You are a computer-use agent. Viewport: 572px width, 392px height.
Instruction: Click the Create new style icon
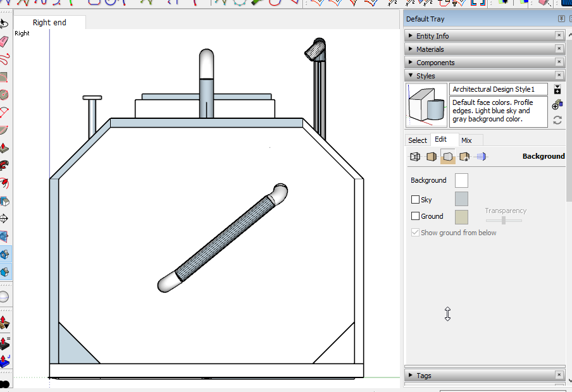[557, 103]
